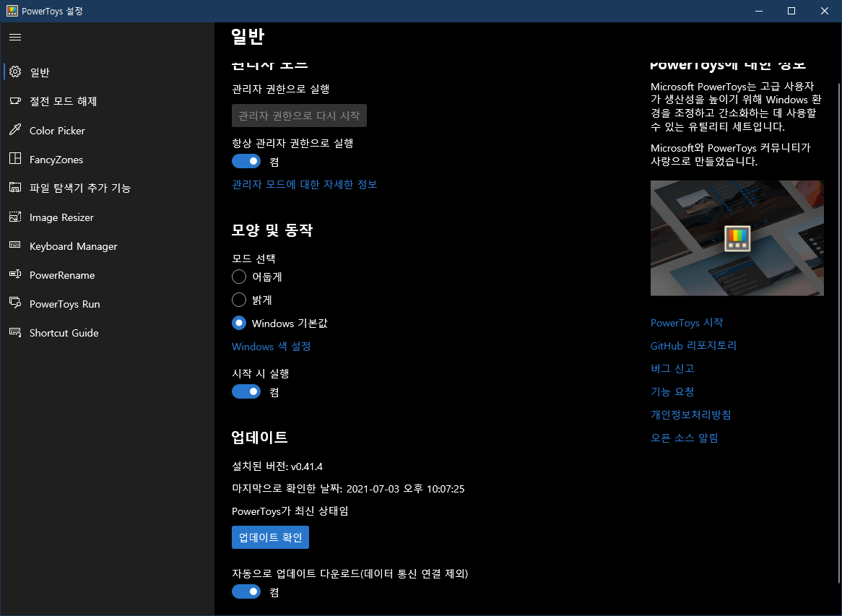Click the General (일반) gear icon
This screenshot has width=842, height=616.
[x=15, y=71]
